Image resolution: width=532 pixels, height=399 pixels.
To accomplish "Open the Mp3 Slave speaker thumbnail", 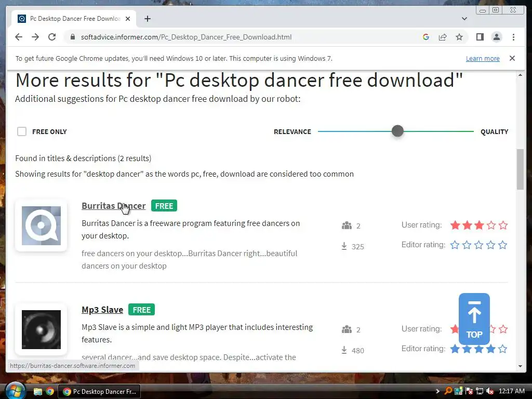I will click(x=41, y=329).
